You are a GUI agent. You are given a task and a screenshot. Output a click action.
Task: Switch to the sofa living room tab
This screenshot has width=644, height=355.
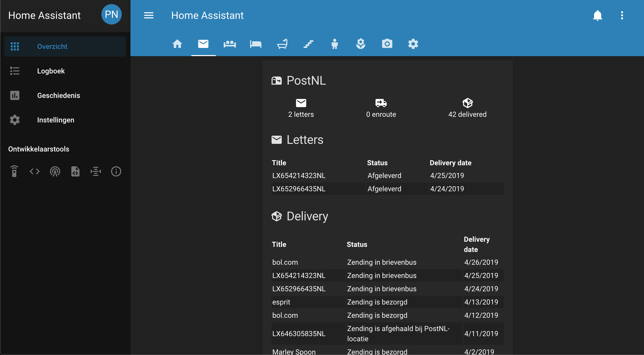point(230,44)
